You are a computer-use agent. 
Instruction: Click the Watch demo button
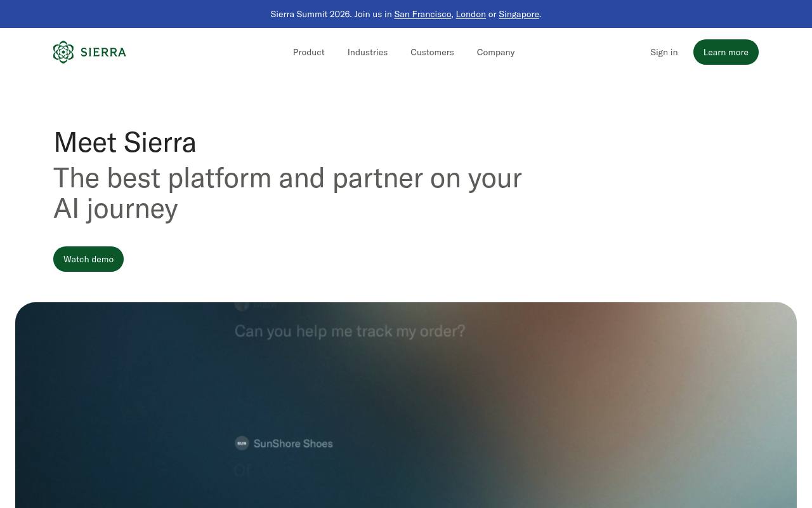click(88, 259)
